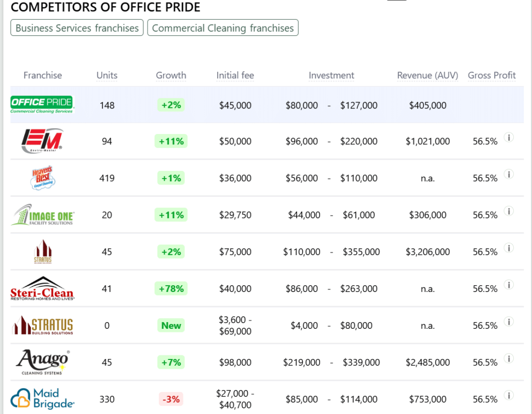Click the $29,750 initial fee
The height and width of the screenshot is (414, 532).
point(235,215)
